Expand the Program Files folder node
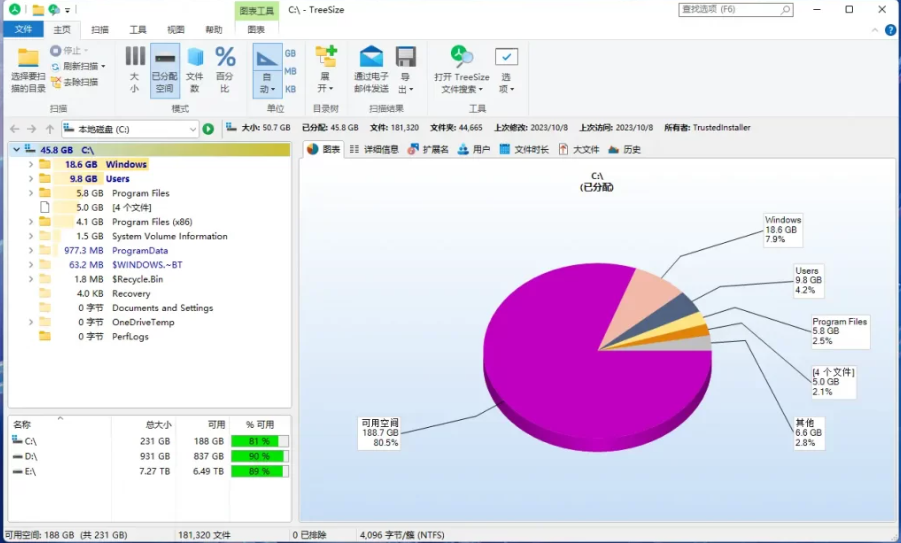Screen dimensions: 901x543 [30, 193]
